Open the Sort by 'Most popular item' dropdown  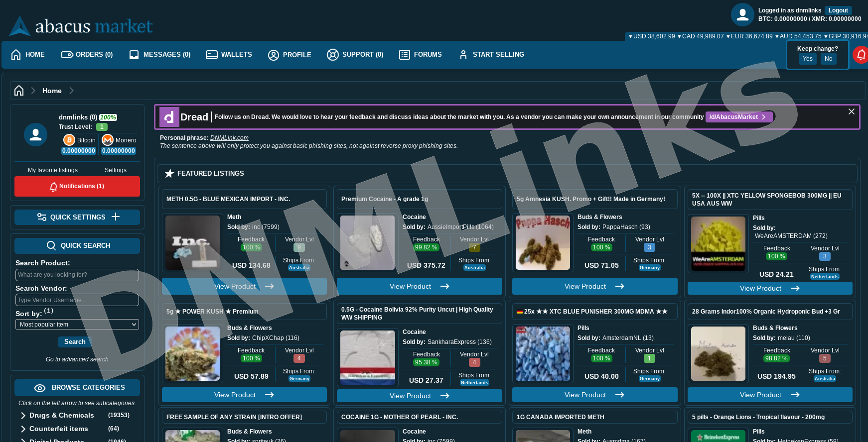tap(77, 325)
